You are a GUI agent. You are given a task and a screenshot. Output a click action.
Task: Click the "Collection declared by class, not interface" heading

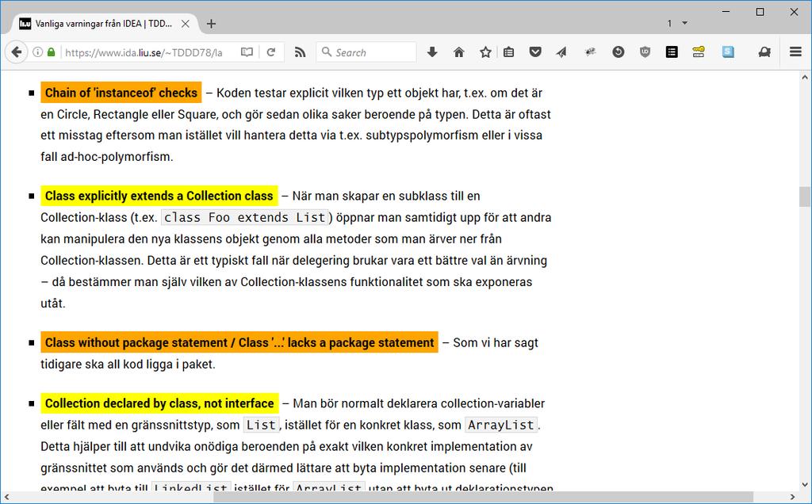(x=159, y=403)
